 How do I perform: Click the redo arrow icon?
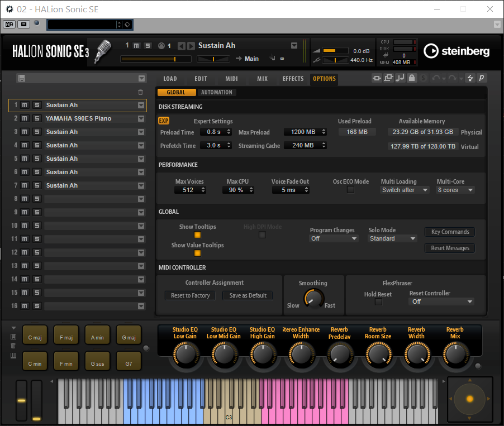(x=452, y=78)
